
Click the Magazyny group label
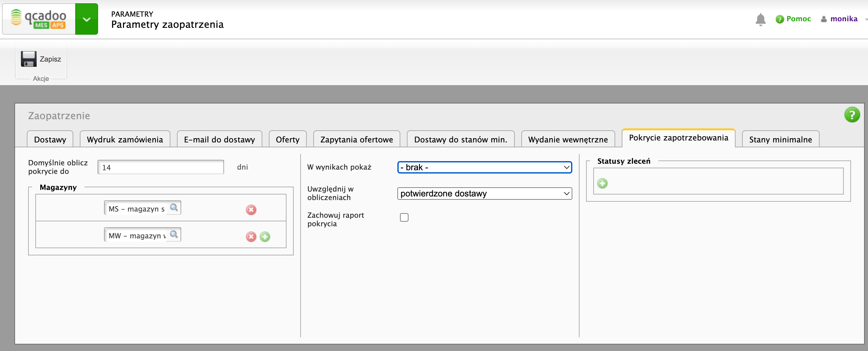pos(58,187)
